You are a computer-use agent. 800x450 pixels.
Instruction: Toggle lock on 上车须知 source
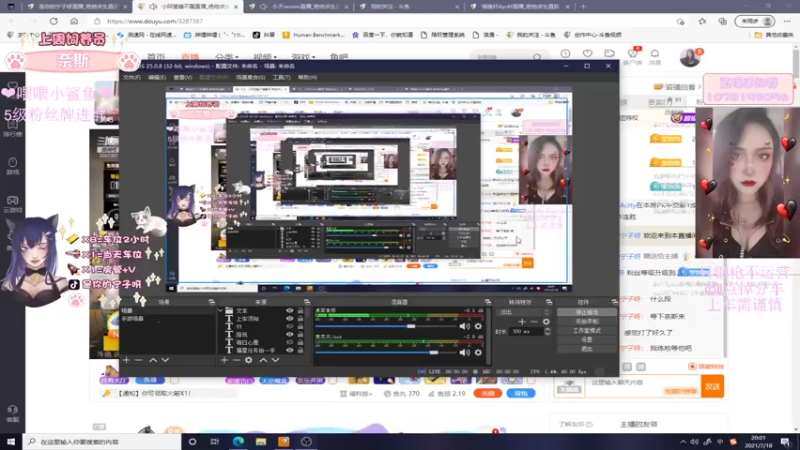[x=301, y=319]
